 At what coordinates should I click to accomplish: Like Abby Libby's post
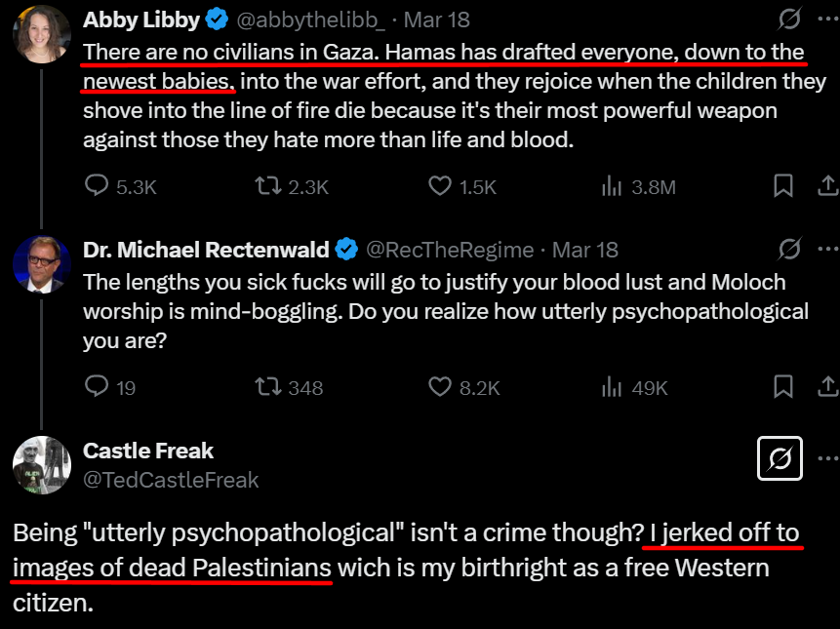[x=441, y=186]
